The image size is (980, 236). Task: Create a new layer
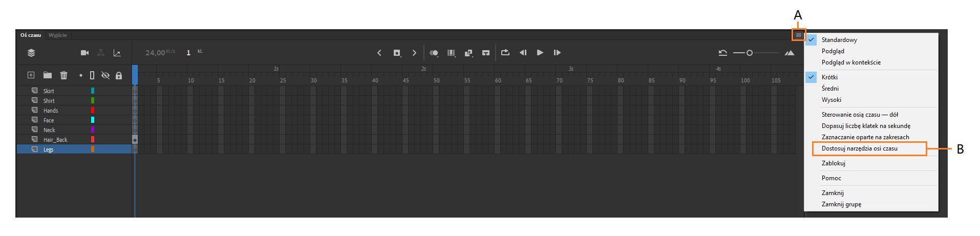[x=31, y=75]
